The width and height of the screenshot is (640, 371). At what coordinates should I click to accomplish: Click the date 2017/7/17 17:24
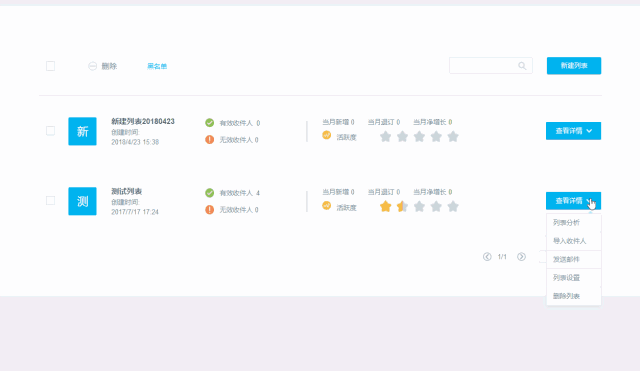(135, 212)
